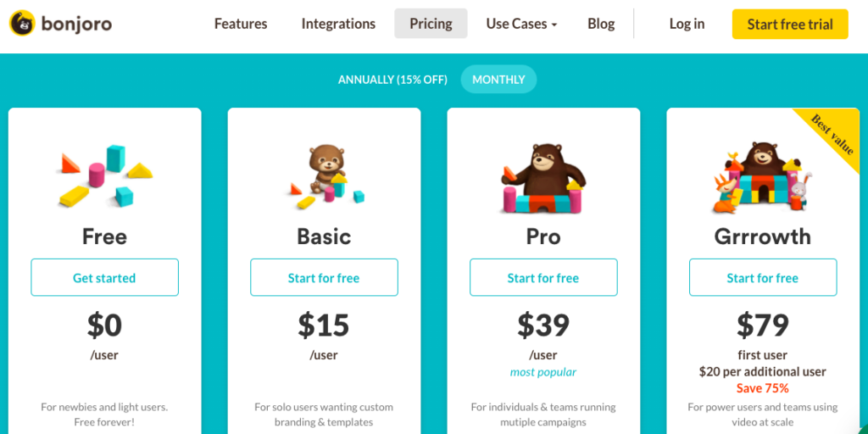Click the bonjoro wordmark text
This screenshot has width=868, height=434.
pyautogui.click(x=76, y=24)
